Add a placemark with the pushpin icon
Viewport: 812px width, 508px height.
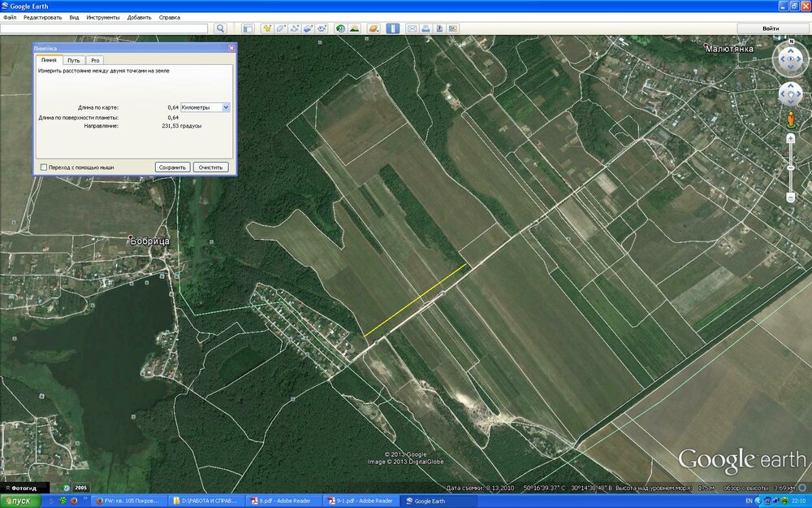[266, 28]
